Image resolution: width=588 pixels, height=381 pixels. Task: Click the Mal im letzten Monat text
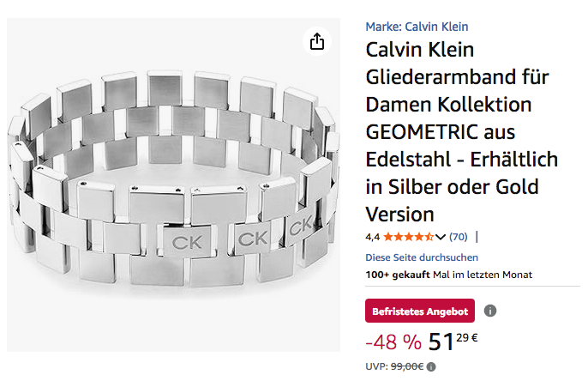tap(483, 275)
